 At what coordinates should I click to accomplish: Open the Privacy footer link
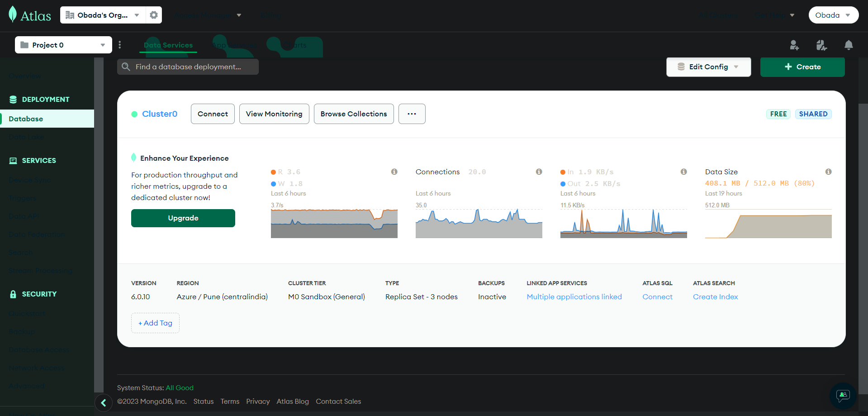click(258, 402)
